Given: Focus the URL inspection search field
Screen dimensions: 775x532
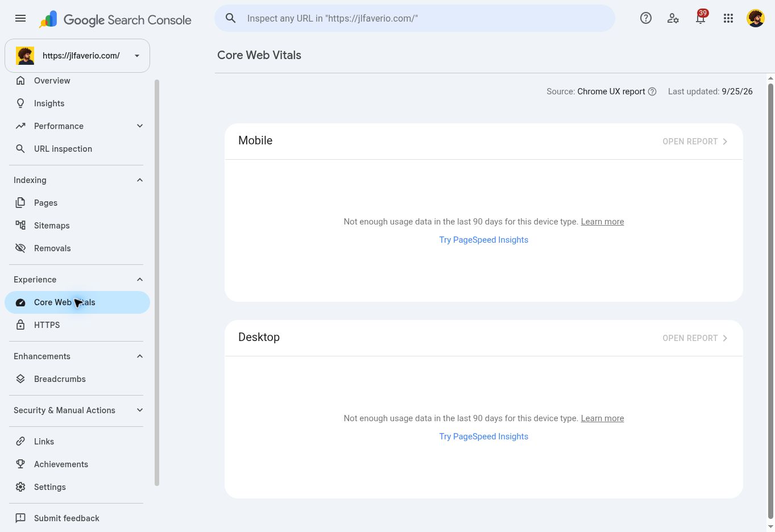Looking at the screenshot, I should 415,18.
